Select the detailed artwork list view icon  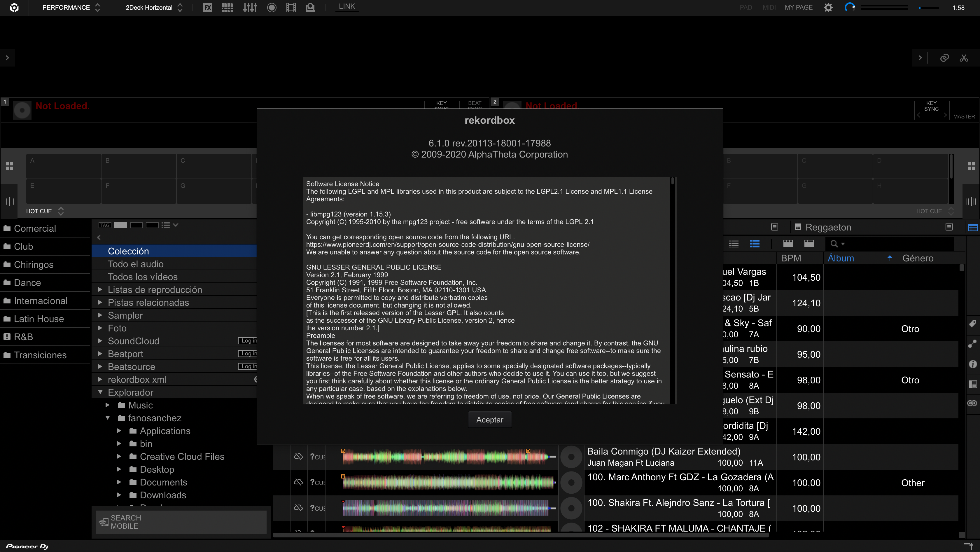[x=755, y=244]
